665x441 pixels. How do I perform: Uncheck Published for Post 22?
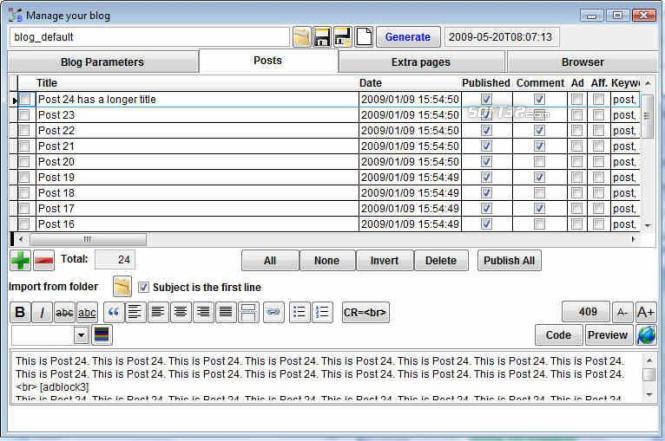pyautogui.click(x=486, y=131)
